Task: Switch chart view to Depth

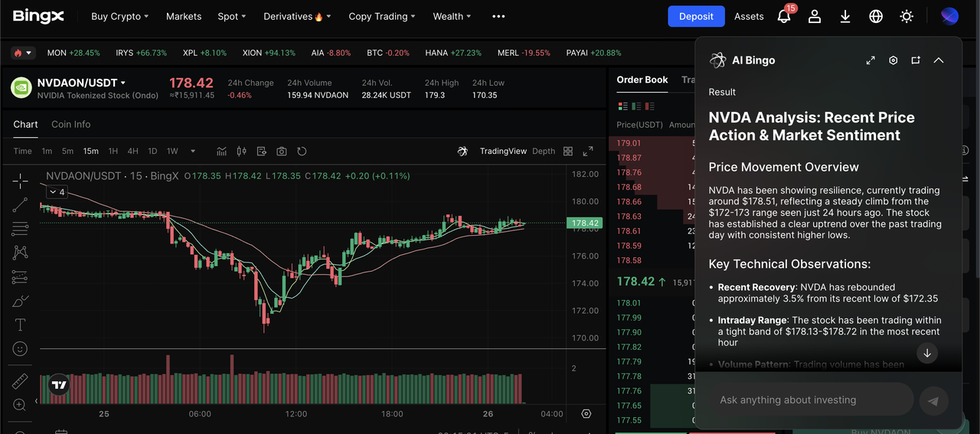Action: tap(544, 151)
